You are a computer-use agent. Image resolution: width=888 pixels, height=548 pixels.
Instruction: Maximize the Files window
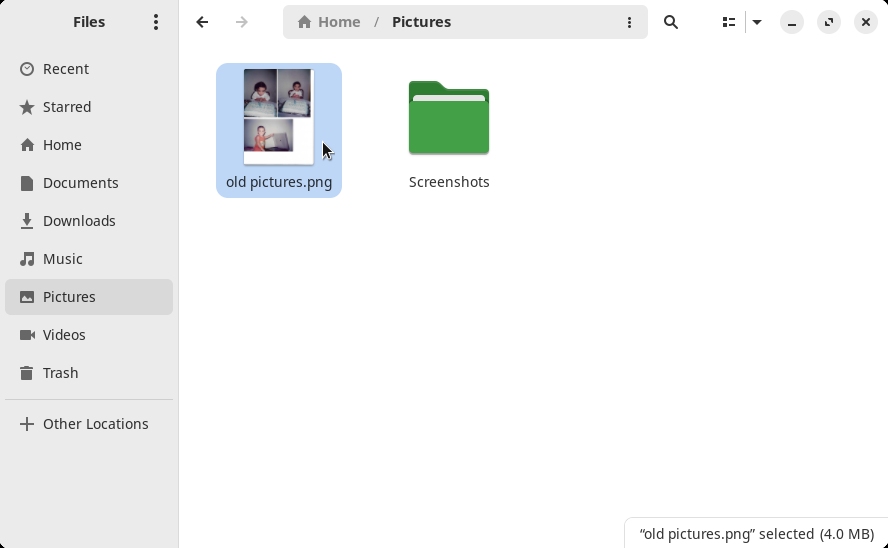pos(829,22)
